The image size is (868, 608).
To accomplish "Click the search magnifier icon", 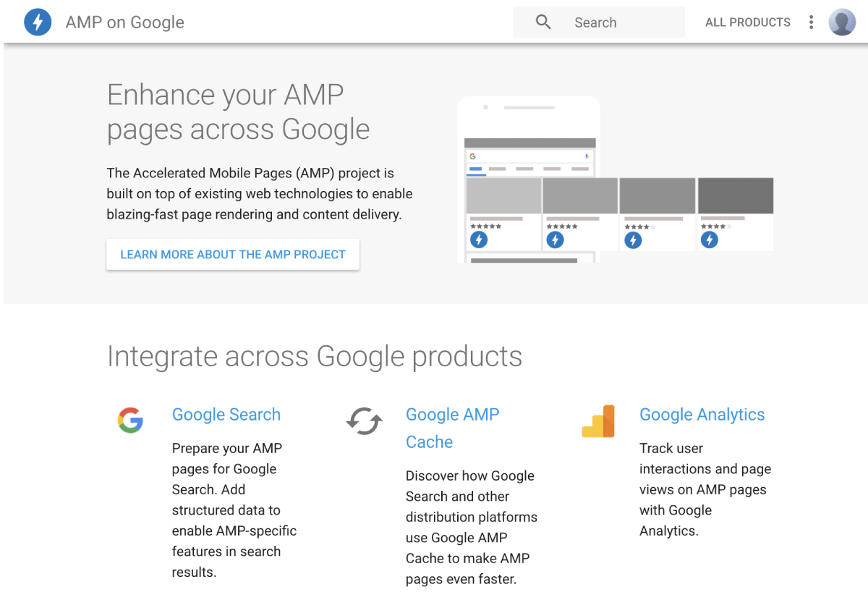I will [543, 22].
